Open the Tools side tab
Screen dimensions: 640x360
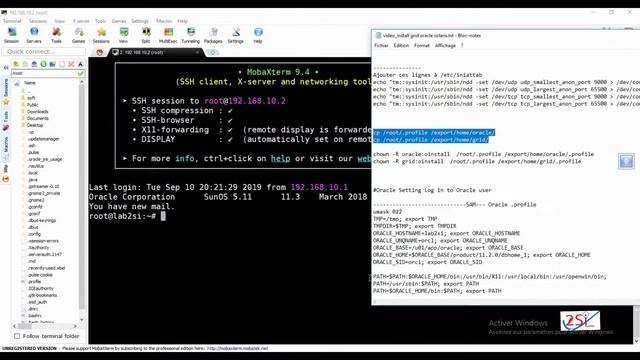tap(6, 120)
